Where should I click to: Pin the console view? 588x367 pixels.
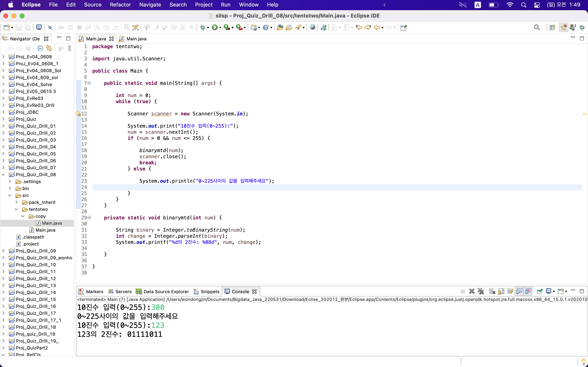point(539,291)
